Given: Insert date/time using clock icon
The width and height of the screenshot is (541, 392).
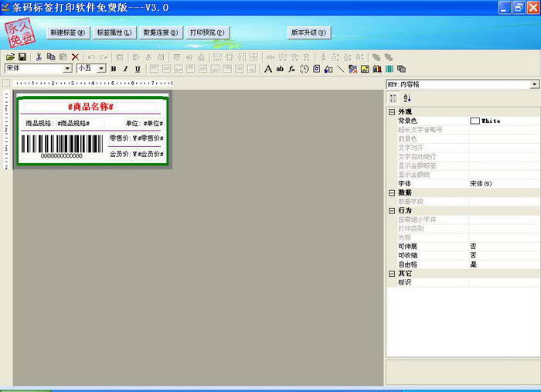Looking at the screenshot, I should tap(304, 69).
